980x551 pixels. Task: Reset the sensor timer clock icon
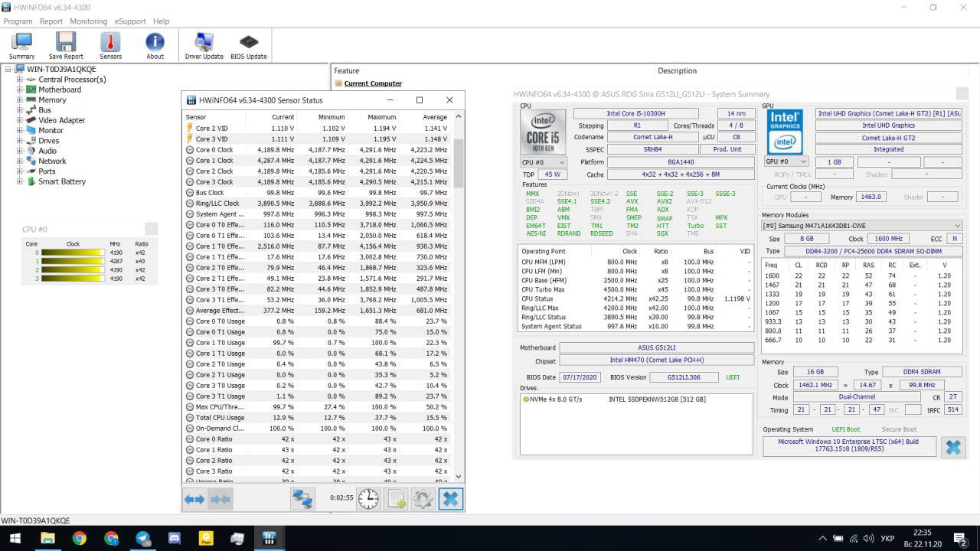pos(368,499)
